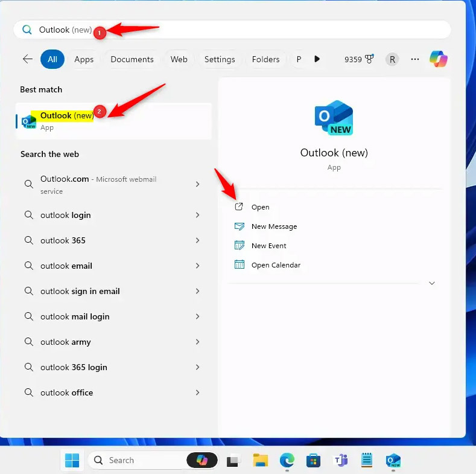This screenshot has height=474, width=476.
Task: Open Task View in the taskbar
Action: pyautogui.click(x=233, y=461)
